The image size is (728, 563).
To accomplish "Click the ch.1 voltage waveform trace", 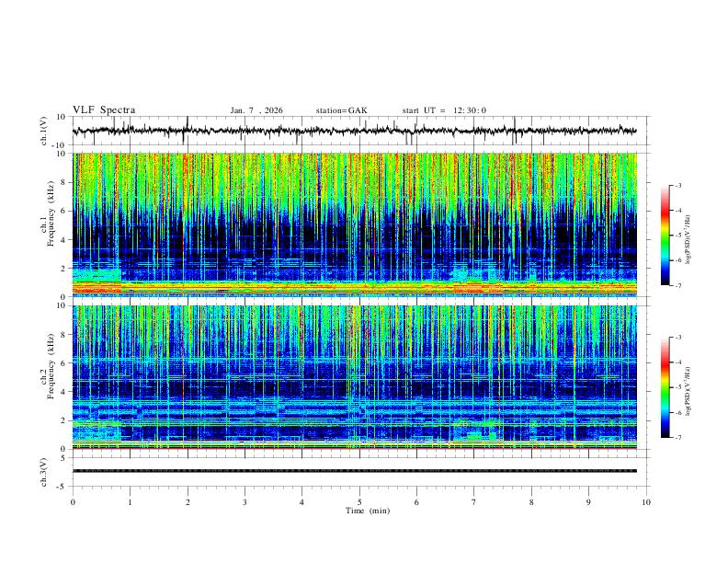I will (x=354, y=131).
